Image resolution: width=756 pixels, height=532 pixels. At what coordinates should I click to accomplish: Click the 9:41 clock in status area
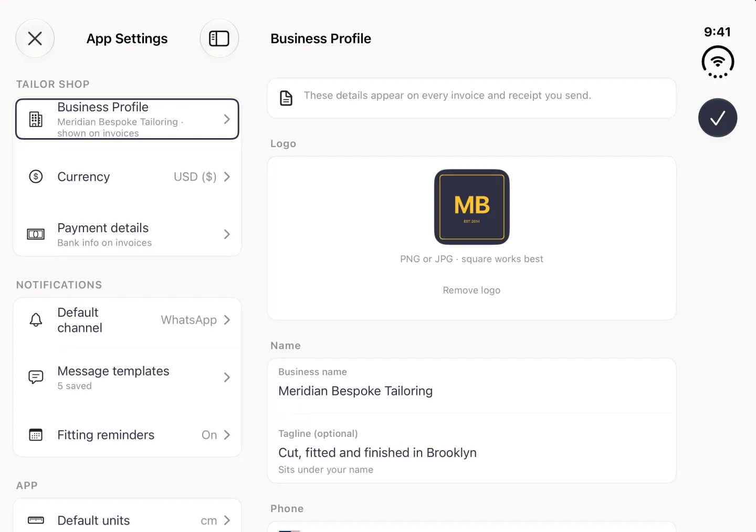(718, 32)
